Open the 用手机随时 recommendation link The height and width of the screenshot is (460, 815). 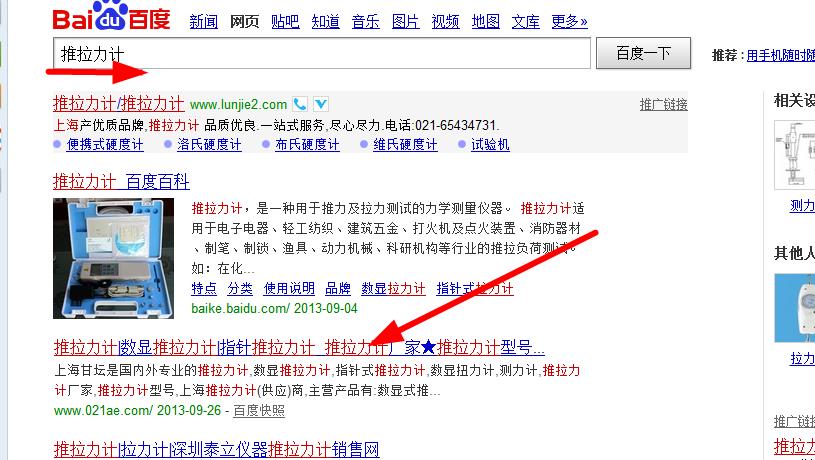(781, 56)
